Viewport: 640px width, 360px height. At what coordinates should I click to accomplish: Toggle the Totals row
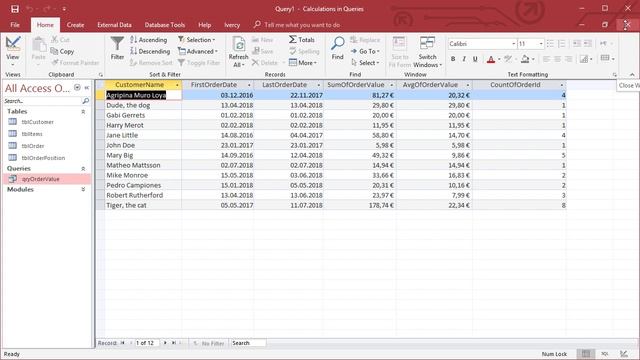[x=302, y=40]
